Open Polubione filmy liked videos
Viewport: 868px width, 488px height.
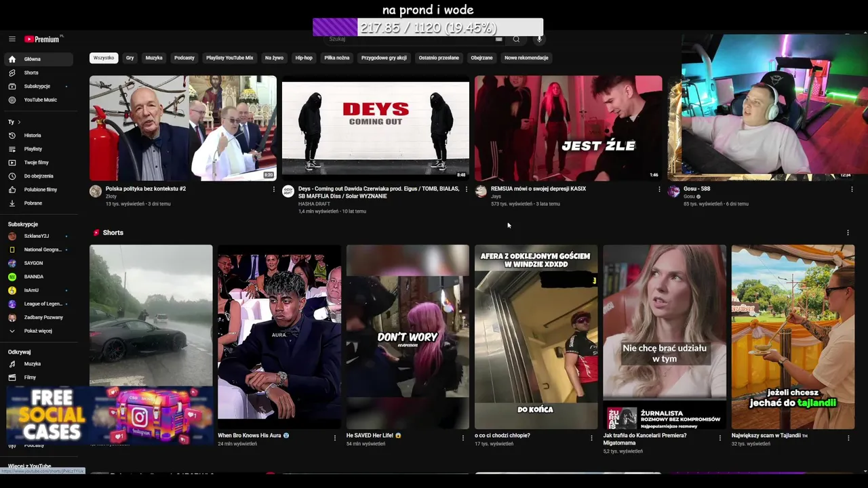(x=41, y=190)
